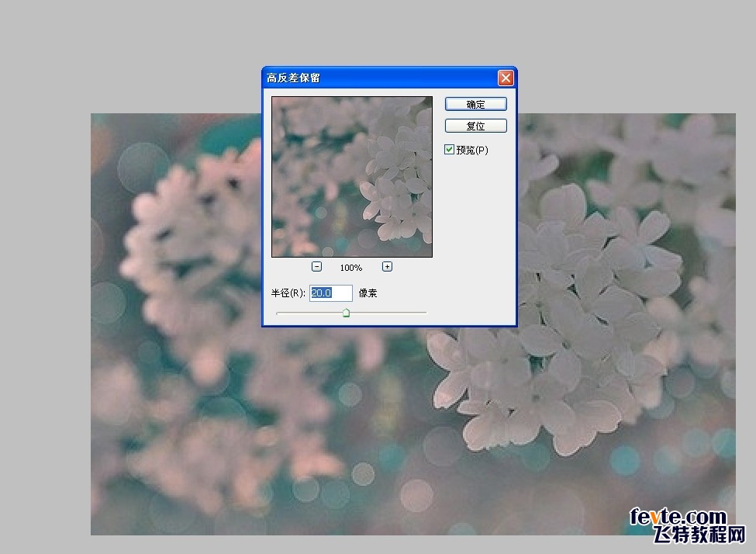
Task: Click the filter preview thumbnail image
Action: [351, 177]
